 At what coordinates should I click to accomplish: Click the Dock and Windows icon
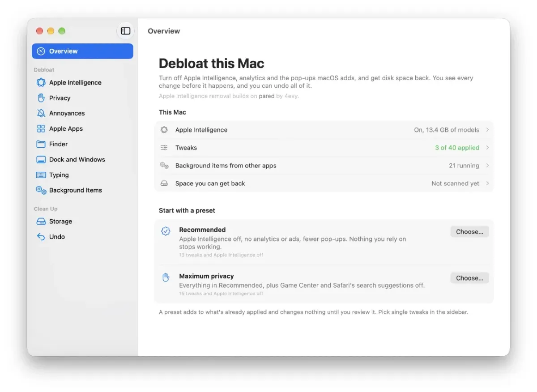tap(41, 160)
